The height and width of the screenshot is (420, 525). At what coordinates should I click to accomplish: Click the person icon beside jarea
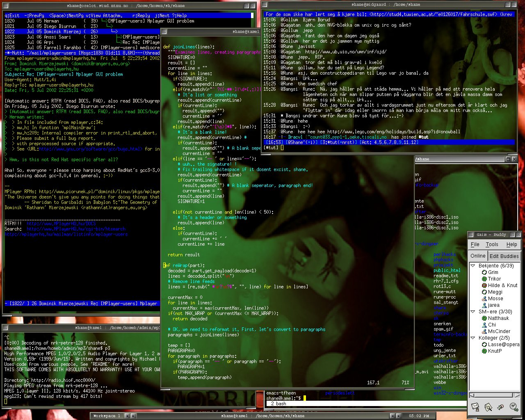pyautogui.click(x=484, y=305)
